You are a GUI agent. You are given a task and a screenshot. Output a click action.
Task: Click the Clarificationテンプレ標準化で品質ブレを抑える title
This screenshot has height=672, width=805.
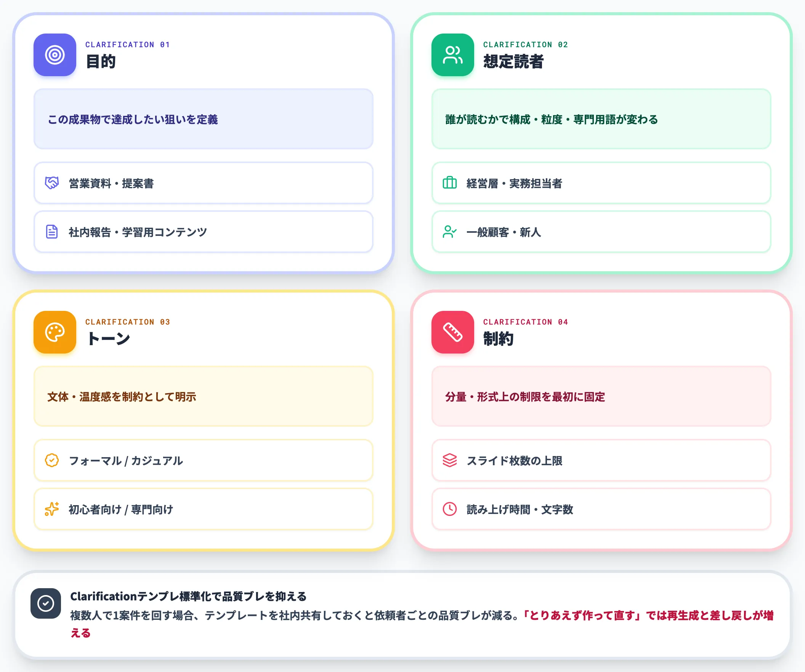point(189,597)
